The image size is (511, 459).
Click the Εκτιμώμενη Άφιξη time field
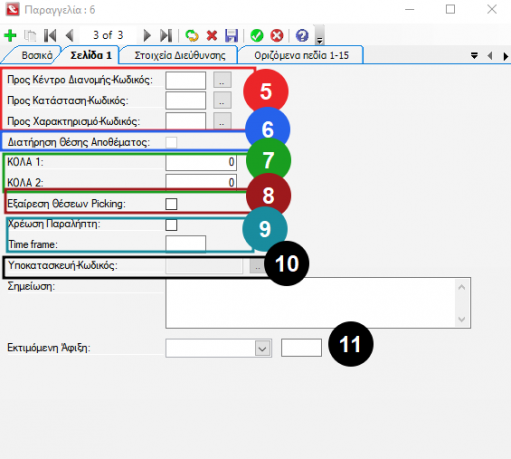click(x=301, y=348)
